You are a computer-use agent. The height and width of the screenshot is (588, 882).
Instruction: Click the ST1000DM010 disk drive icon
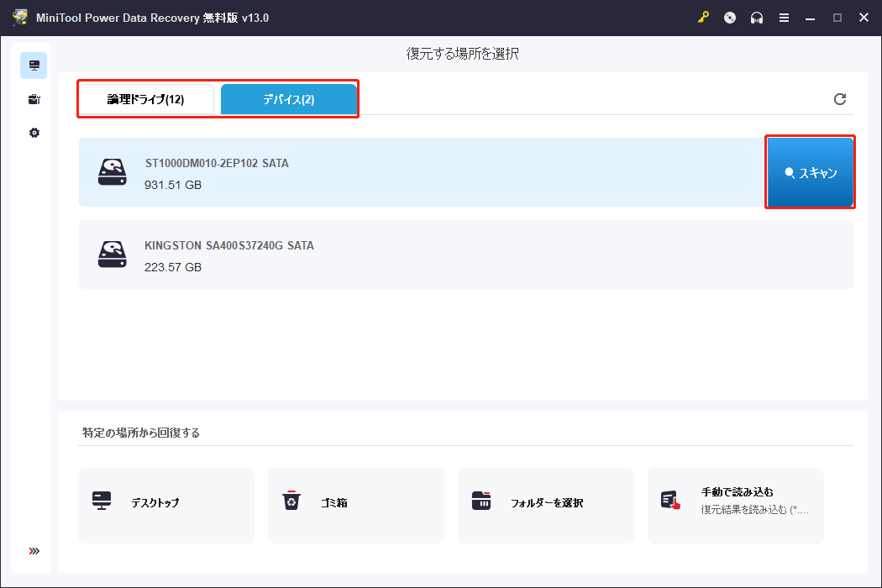tap(113, 171)
